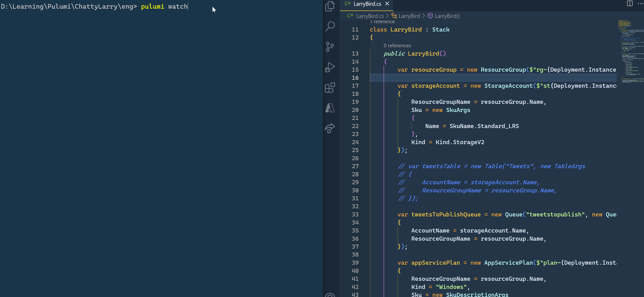This screenshot has height=297, width=644.
Task: Click the LarryBird class breadcrumb
Action: (x=409, y=16)
